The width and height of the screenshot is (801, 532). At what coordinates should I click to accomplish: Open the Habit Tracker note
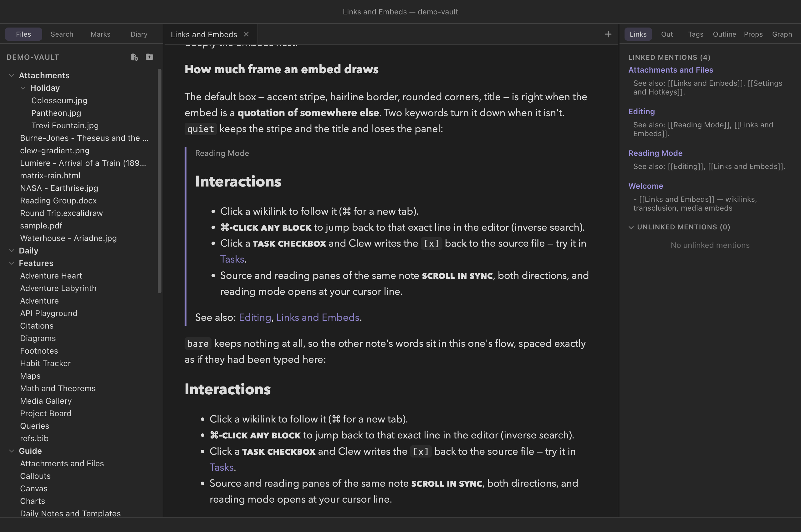pyautogui.click(x=45, y=364)
